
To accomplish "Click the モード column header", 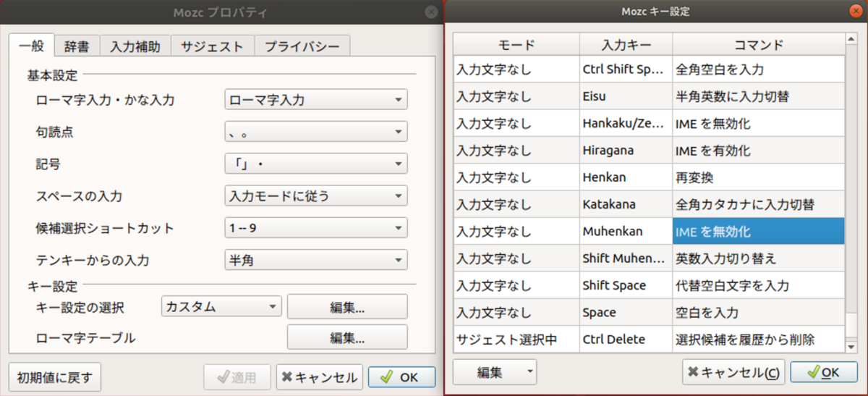I will (x=516, y=45).
